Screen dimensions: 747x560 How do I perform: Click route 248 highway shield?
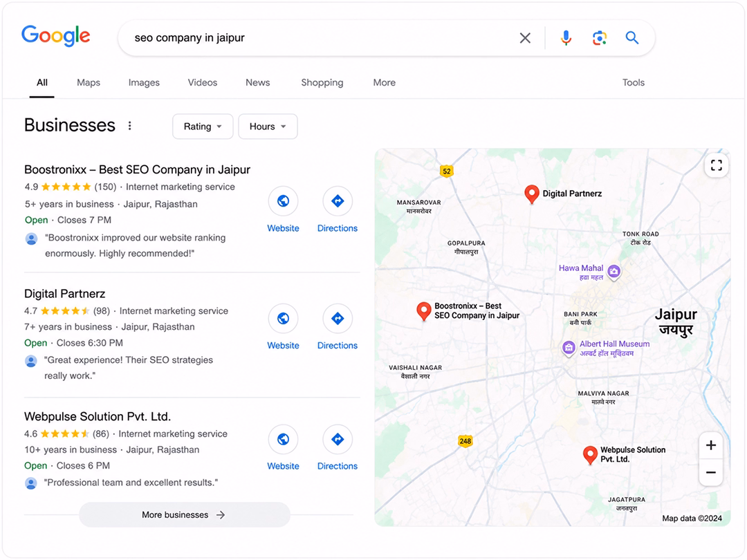pyautogui.click(x=465, y=441)
